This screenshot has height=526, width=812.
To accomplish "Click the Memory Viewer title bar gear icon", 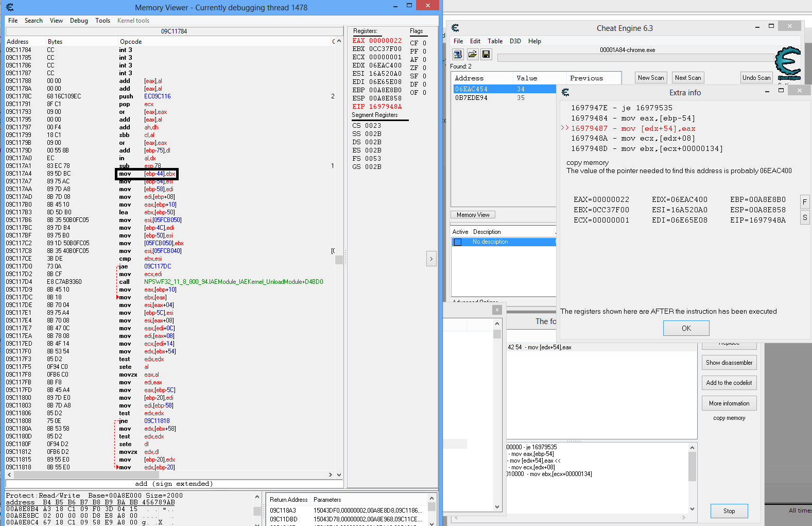I will [x=10, y=7].
